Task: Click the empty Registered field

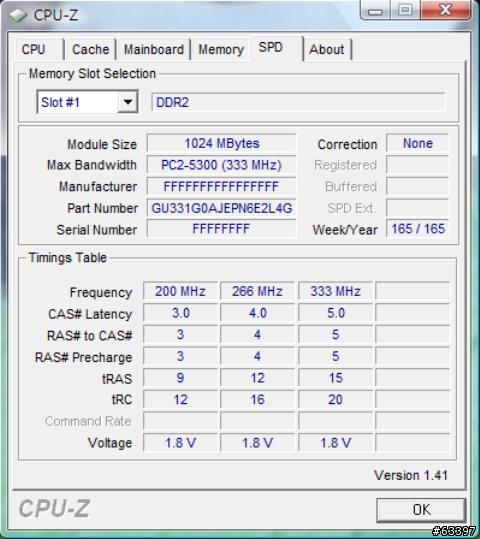Action: pyautogui.click(x=417, y=165)
